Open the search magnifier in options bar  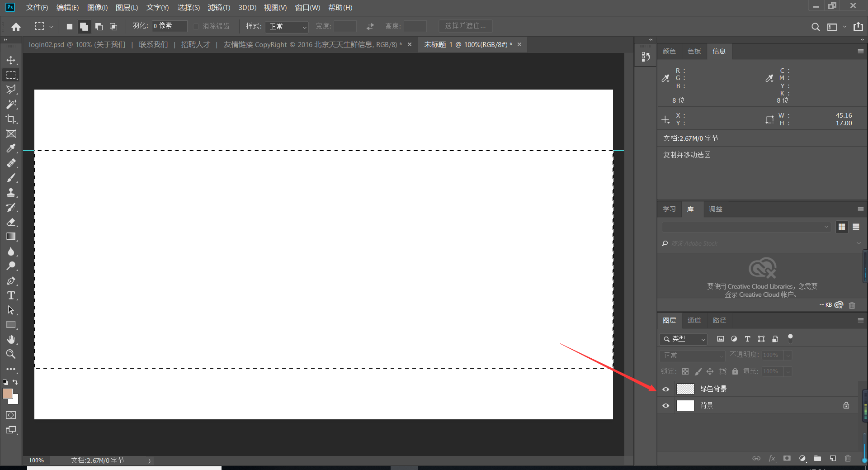tap(816, 27)
